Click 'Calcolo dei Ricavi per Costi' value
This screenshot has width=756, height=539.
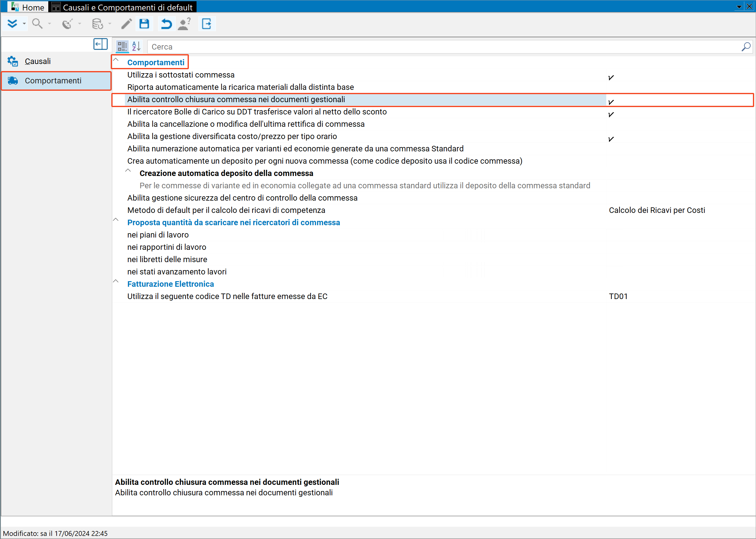657,210
